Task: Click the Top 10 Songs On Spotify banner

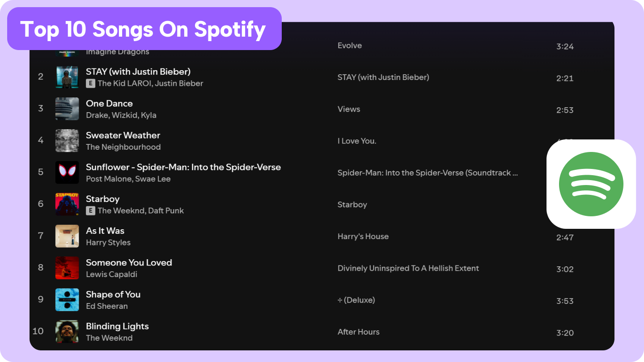Action: coord(144,29)
